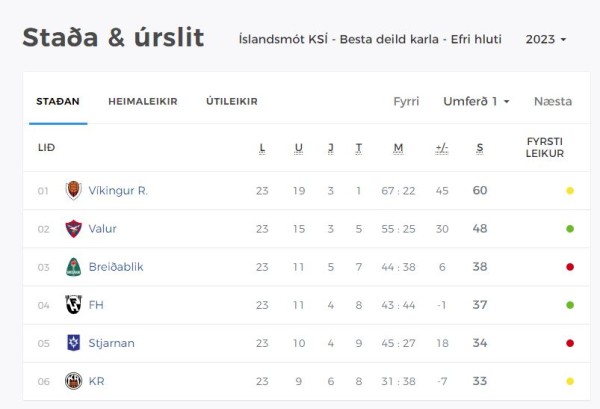Viewport: 600px width, 409px height.
Task: Open the Umferð 1 round dropdown
Action: (x=476, y=101)
